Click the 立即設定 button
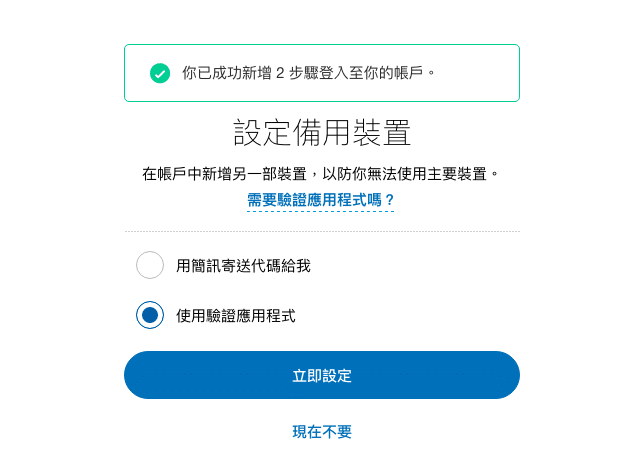This screenshot has width=640, height=460. click(x=322, y=375)
